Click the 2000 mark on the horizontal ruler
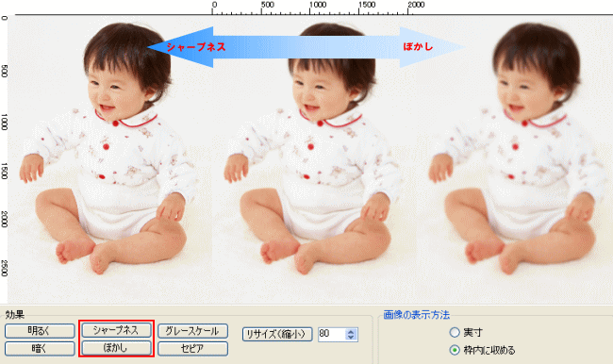The image size is (613, 364). click(416, 5)
